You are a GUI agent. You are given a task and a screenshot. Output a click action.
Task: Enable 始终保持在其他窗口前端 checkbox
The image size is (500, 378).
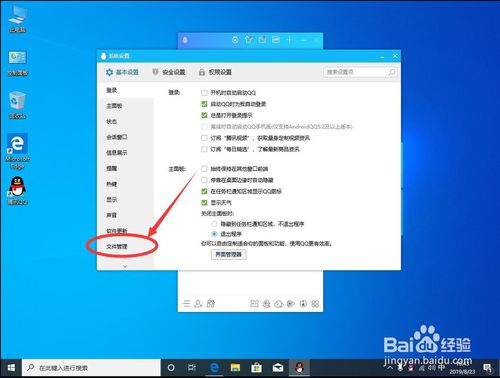click(x=204, y=169)
